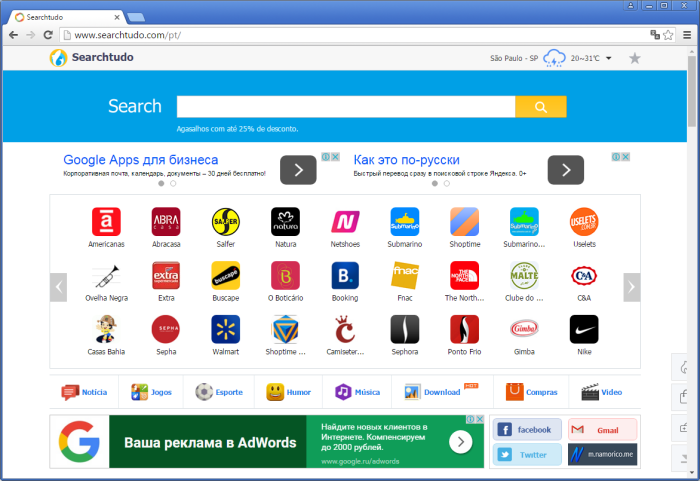This screenshot has width=700, height=481.
Task: Open the Casas Bahia shortcut icon
Action: pos(106,329)
